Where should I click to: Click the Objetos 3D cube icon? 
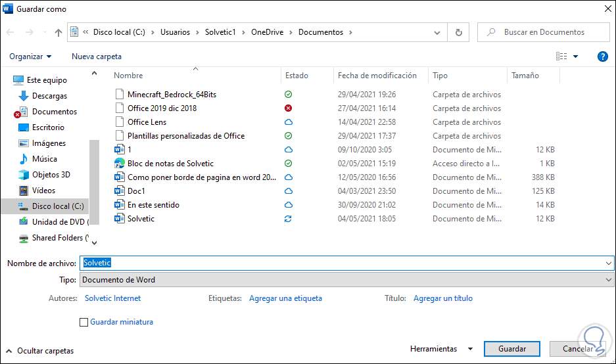(x=24, y=175)
